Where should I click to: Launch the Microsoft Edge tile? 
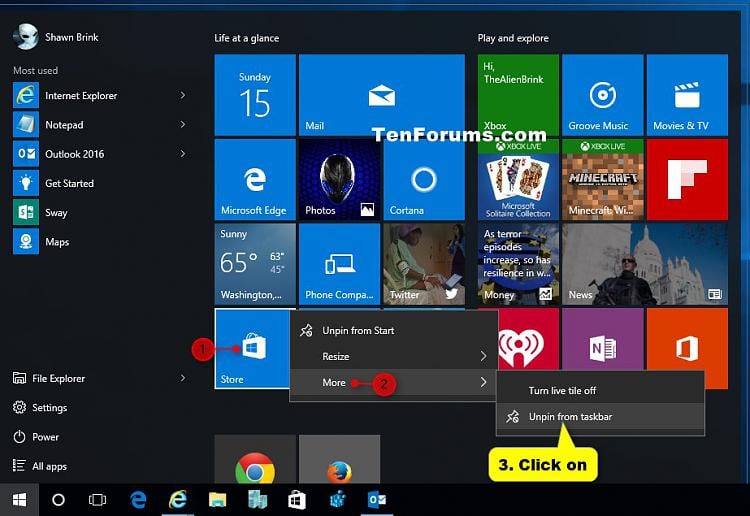point(255,179)
